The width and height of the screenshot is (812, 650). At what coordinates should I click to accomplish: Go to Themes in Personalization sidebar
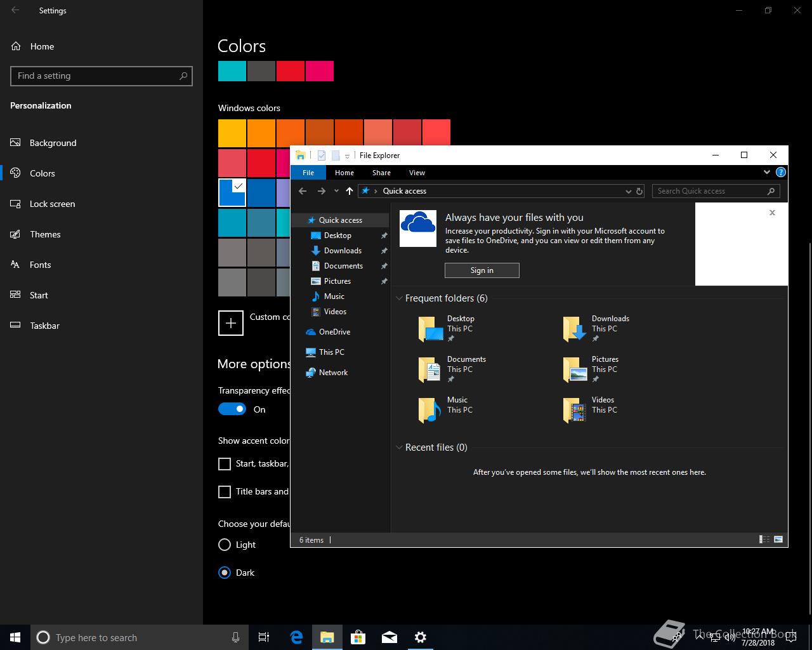pos(45,234)
